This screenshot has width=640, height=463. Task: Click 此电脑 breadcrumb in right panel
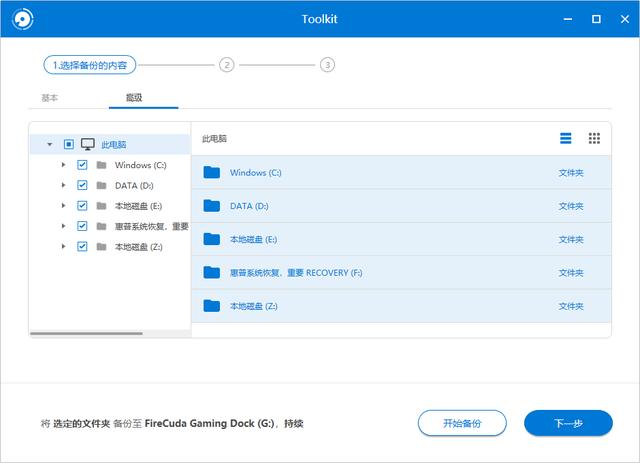click(x=214, y=139)
